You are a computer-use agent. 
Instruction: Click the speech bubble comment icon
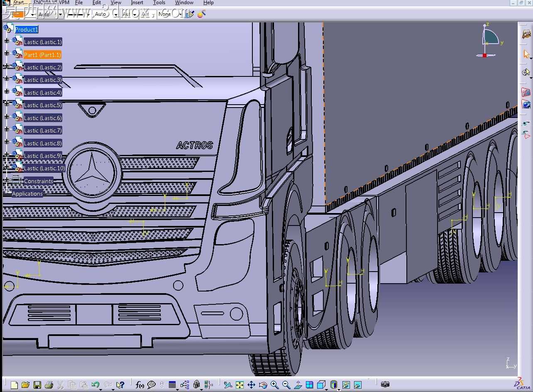tap(152, 385)
